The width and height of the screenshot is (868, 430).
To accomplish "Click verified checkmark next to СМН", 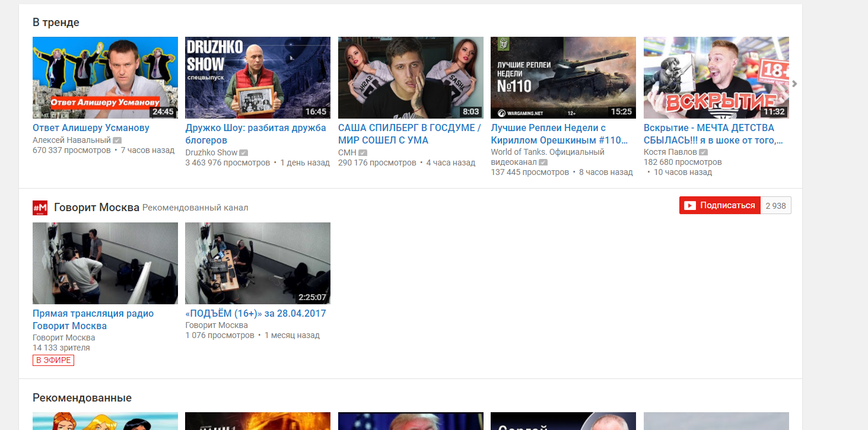I will (363, 153).
